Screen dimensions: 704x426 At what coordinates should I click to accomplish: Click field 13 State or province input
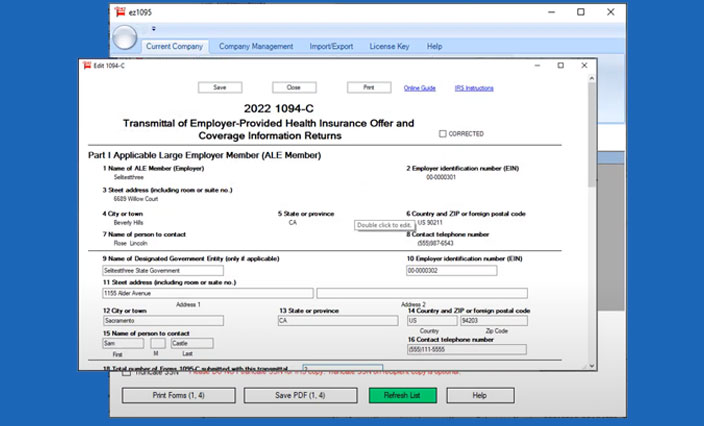point(338,321)
